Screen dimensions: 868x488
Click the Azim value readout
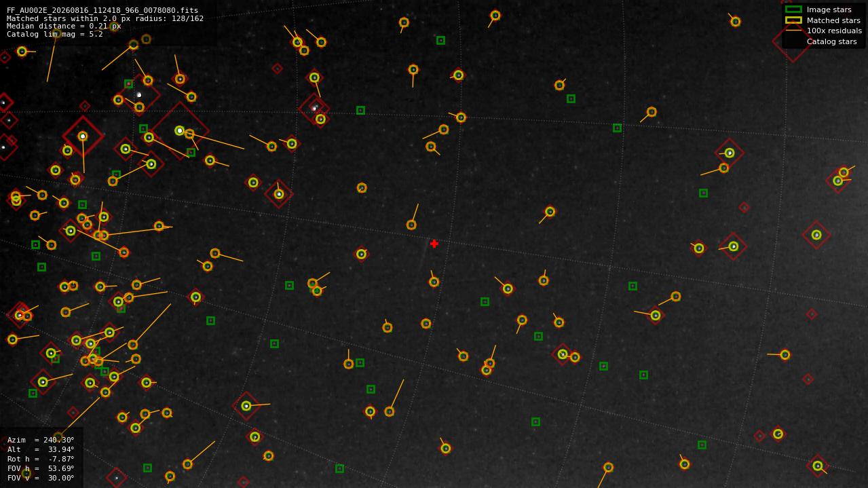click(x=41, y=440)
